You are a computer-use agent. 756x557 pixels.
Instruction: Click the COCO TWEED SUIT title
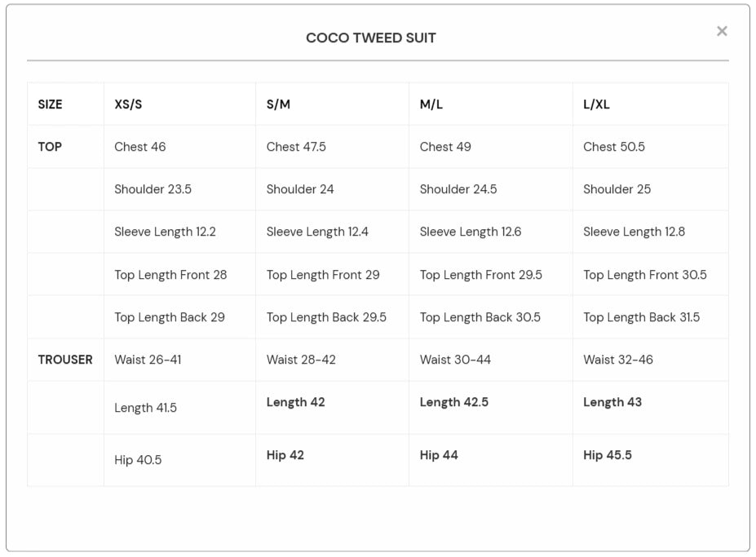371,37
